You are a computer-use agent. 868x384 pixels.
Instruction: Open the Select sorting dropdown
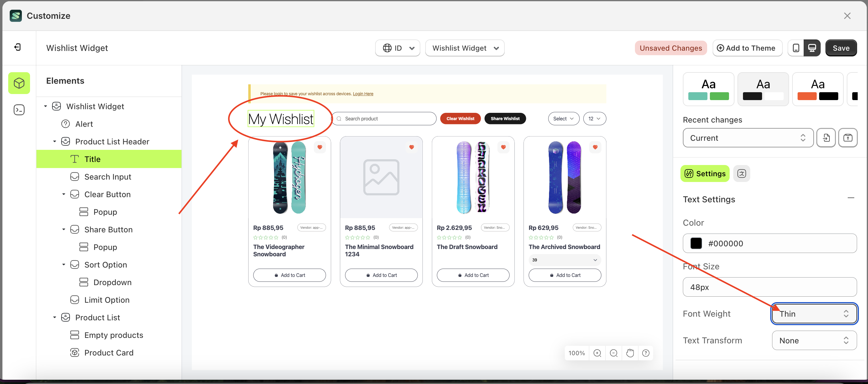click(563, 118)
